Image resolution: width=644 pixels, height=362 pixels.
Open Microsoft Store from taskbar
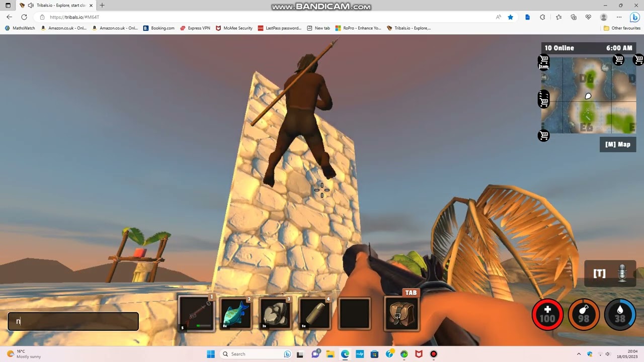(374, 354)
